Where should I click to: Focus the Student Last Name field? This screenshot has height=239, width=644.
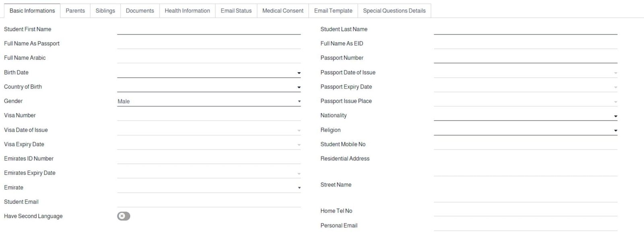[x=525, y=29]
